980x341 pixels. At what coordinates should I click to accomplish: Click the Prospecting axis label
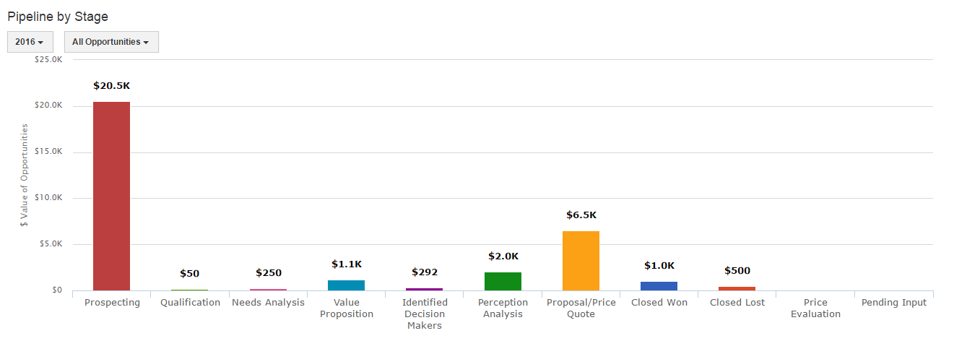tap(112, 303)
